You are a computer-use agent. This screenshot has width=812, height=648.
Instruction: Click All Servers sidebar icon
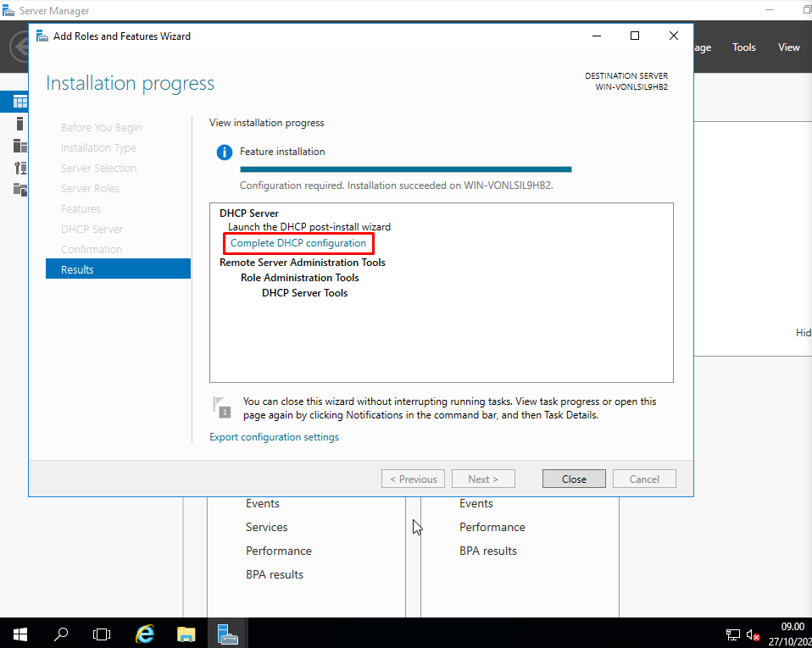click(19, 146)
